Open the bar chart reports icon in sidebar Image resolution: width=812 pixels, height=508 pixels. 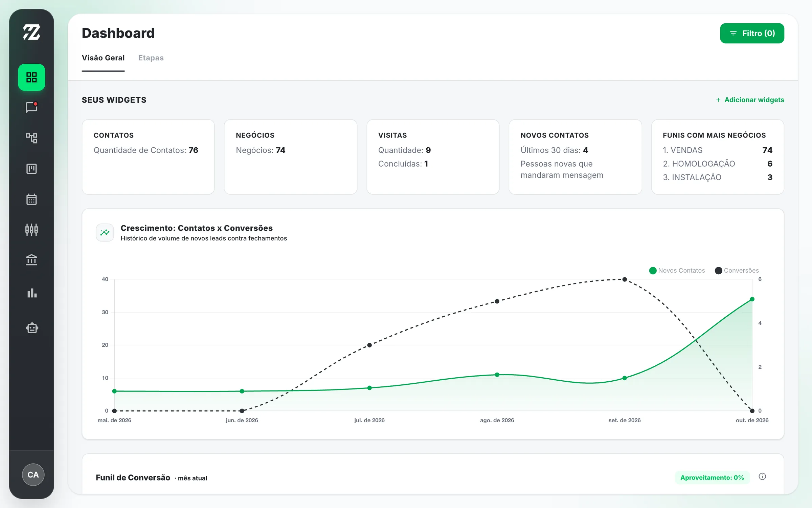[31, 293]
